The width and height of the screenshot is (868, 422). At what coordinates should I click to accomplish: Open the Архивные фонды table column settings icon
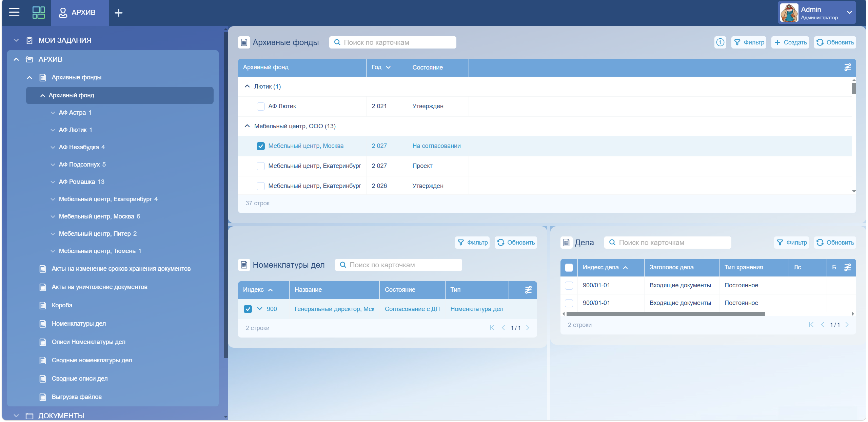(x=847, y=68)
